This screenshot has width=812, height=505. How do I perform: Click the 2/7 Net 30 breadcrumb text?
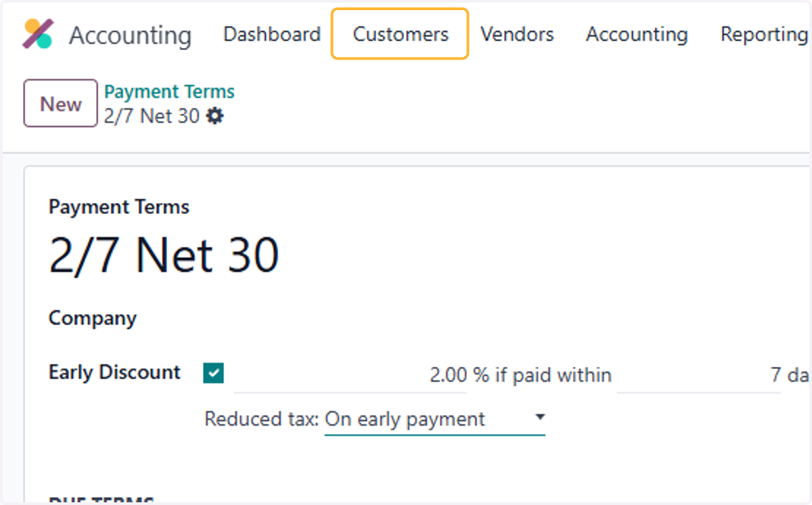point(152,116)
